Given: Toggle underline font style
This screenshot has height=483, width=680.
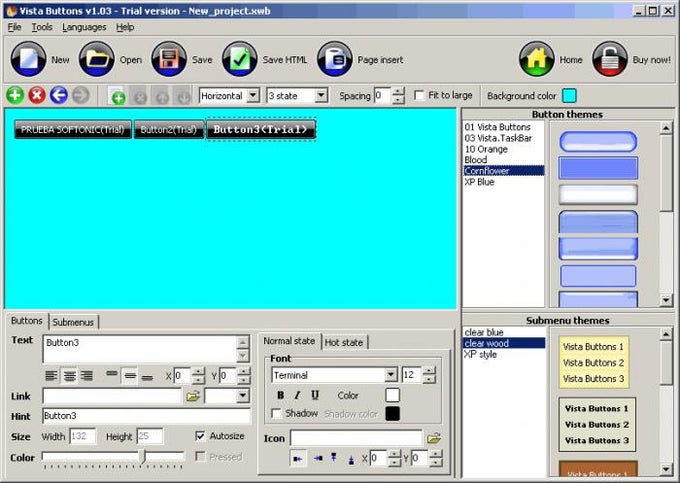Looking at the screenshot, I should (x=315, y=395).
